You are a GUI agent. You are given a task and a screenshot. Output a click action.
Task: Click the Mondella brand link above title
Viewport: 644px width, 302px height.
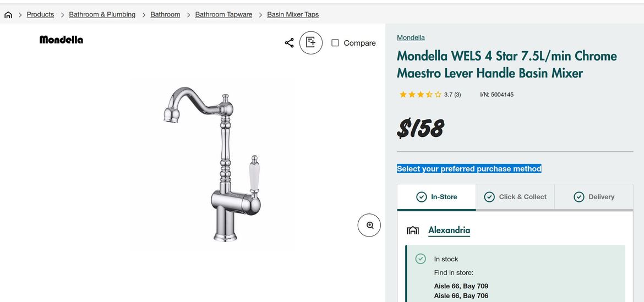[411, 37]
